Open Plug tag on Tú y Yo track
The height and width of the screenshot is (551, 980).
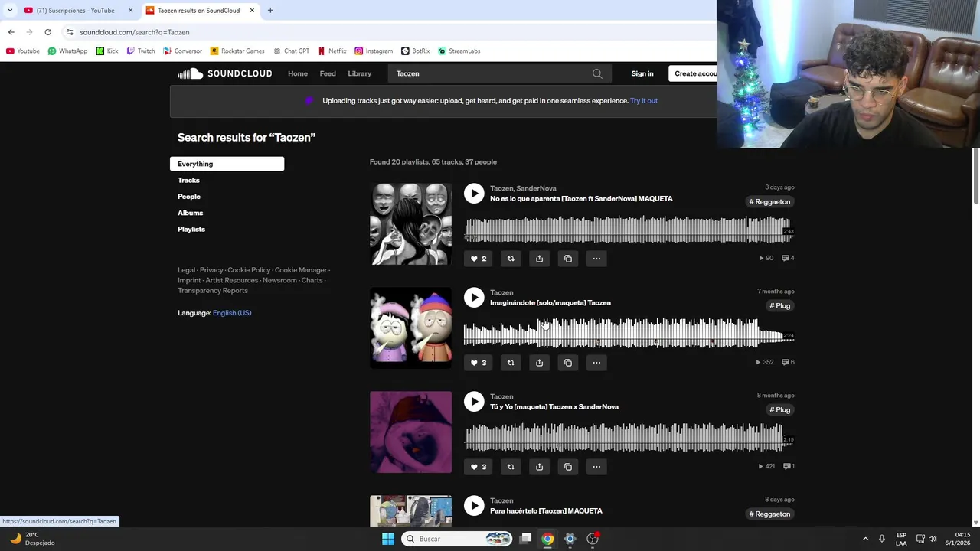(780, 410)
